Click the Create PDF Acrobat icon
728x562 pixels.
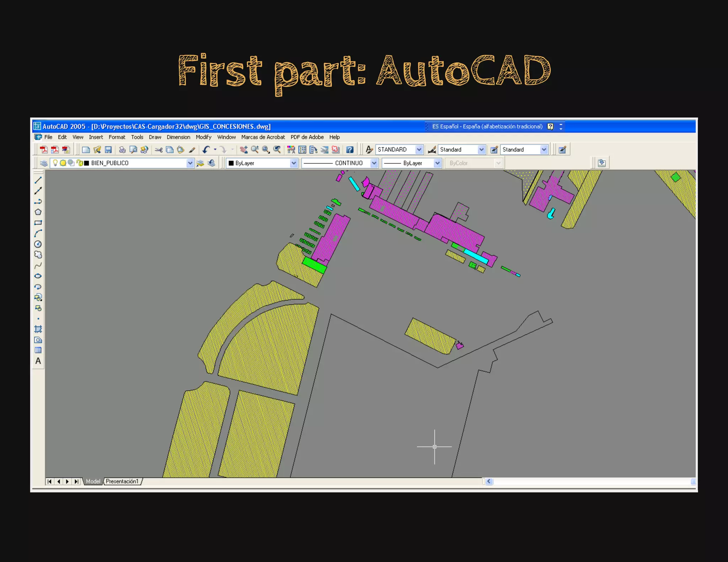44,150
